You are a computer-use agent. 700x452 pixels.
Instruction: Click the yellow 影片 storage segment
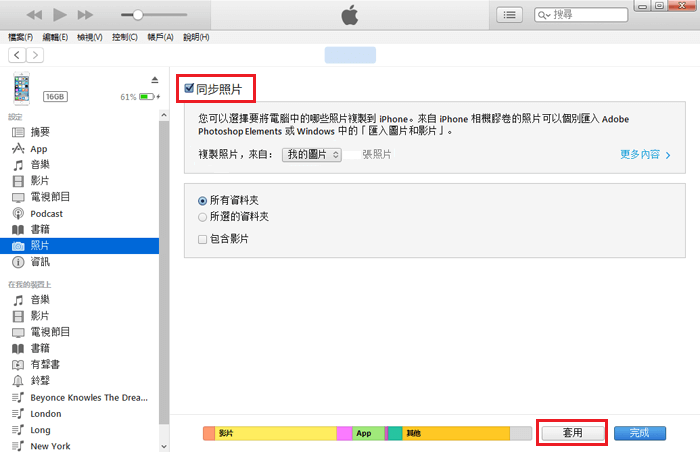(276, 433)
